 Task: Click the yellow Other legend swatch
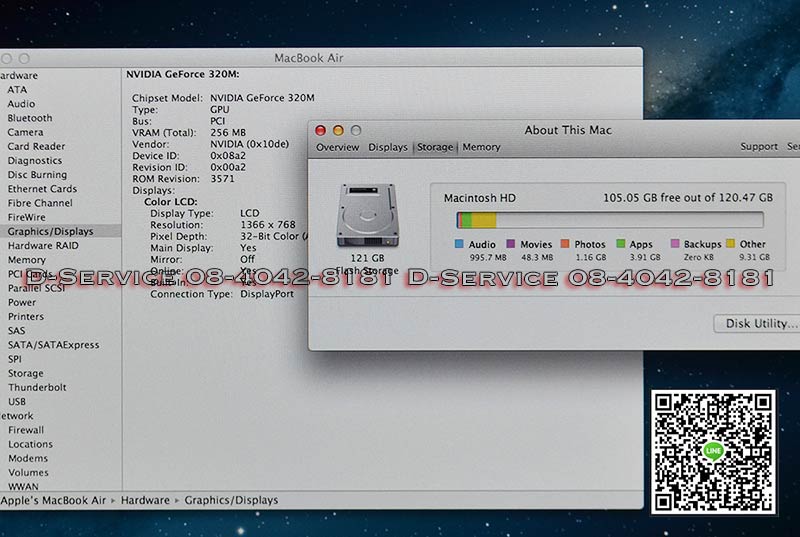730,244
